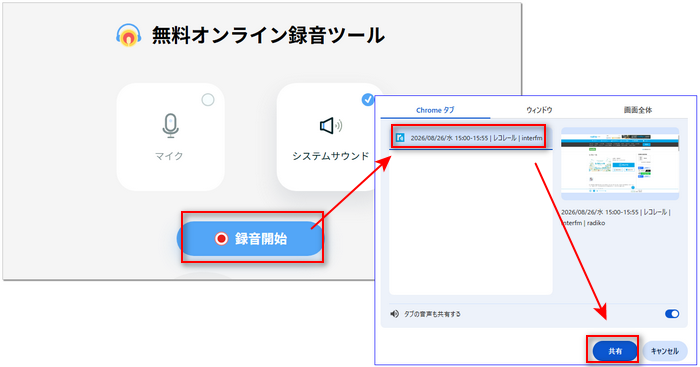700x367 pixels.
Task: Uncheck the システムサウンド checkmark
Action: 367,100
